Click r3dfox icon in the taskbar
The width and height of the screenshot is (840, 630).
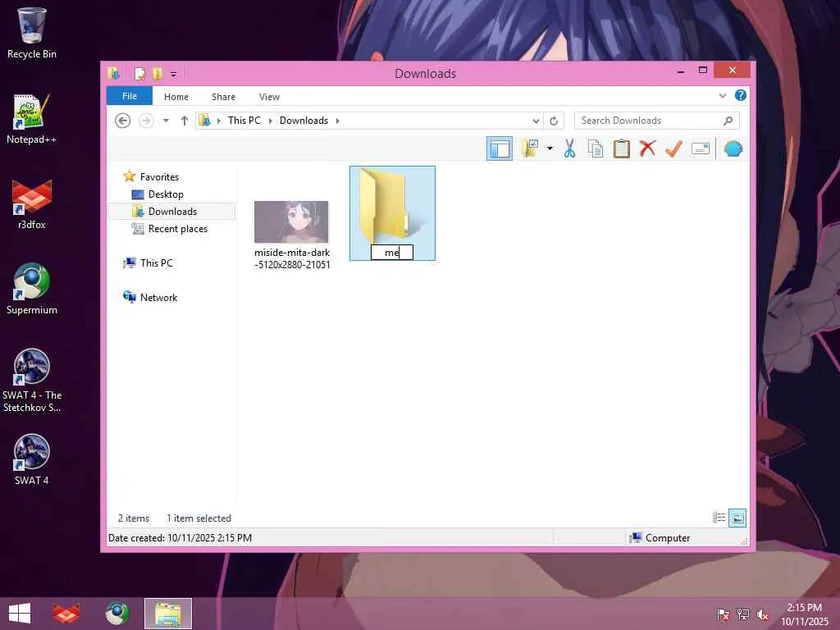point(66,614)
